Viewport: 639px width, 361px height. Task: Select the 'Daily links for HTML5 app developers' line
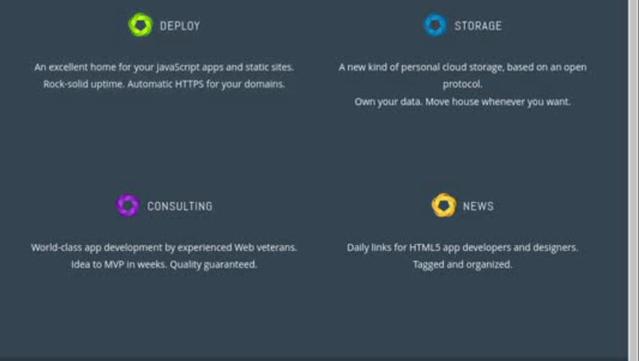pos(463,247)
